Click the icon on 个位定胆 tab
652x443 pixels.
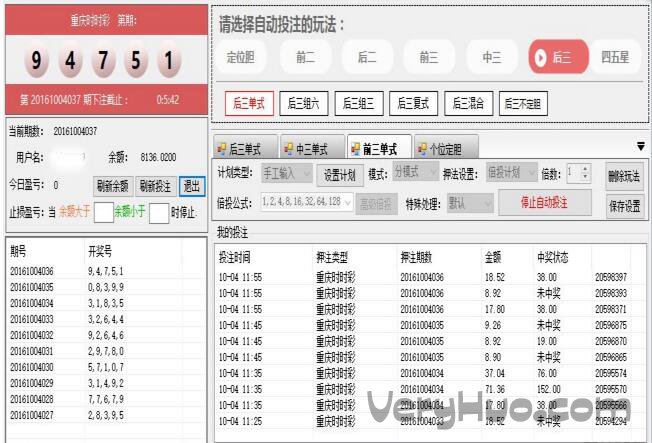pos(422,148)
